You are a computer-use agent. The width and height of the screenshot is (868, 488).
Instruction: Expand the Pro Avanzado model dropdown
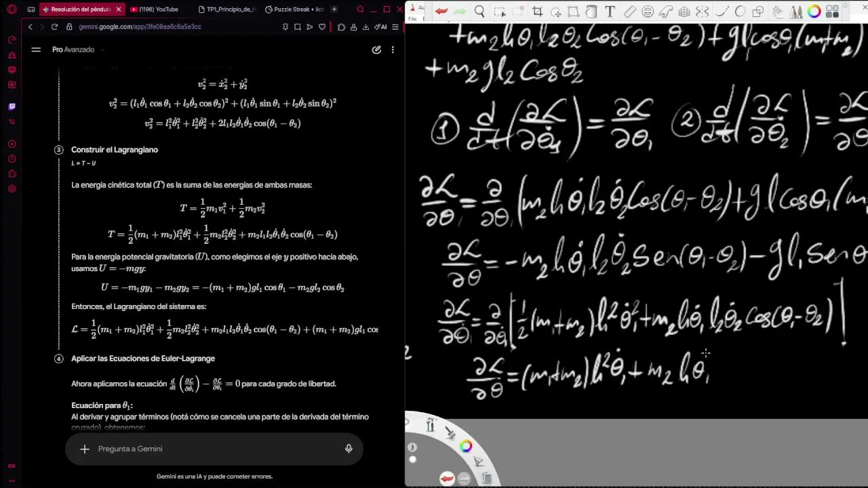pos(78,49)
